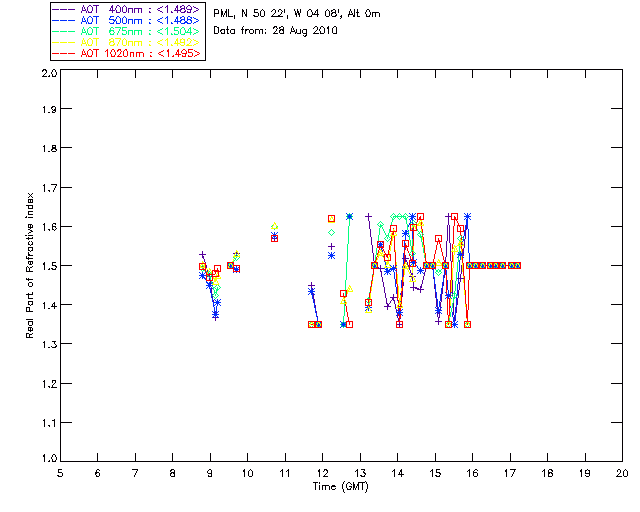Viewport: 640px width, 512px height.
Task: Click the y-axis value 1.4
Action: [49, 305]
